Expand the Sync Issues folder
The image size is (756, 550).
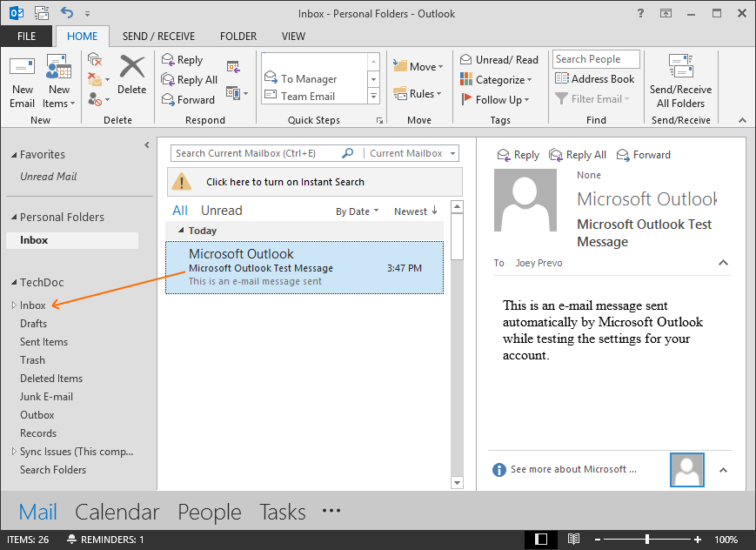(x=14, y=451)
